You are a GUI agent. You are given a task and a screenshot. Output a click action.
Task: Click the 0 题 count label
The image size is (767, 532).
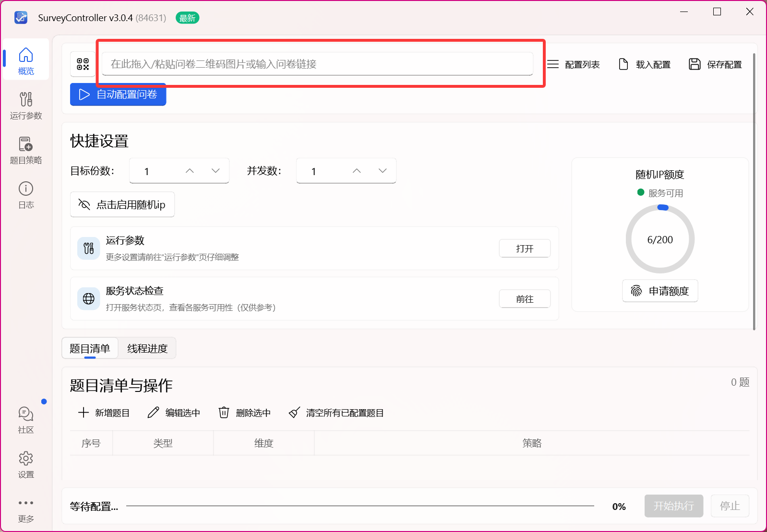pos(740,382)
